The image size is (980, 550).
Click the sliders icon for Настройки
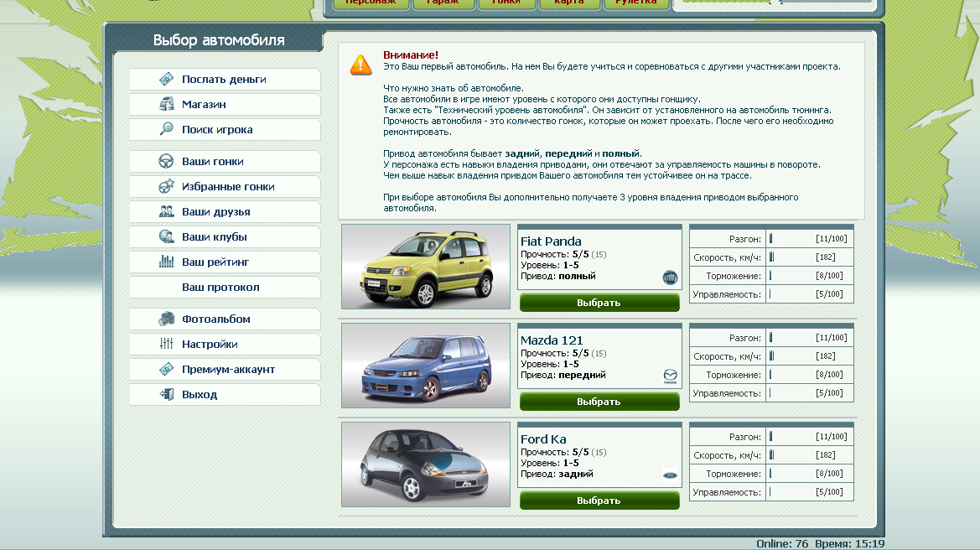click(x=166, y=345)
